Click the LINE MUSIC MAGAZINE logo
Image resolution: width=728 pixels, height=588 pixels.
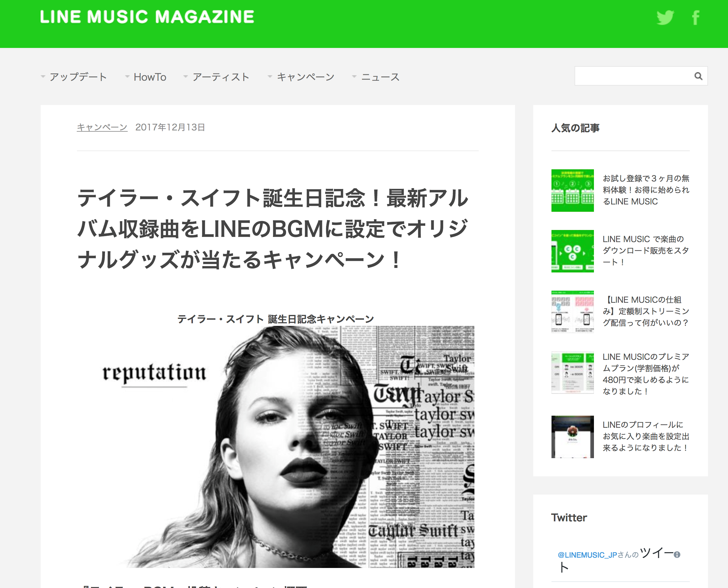click(x=147, y=17)
